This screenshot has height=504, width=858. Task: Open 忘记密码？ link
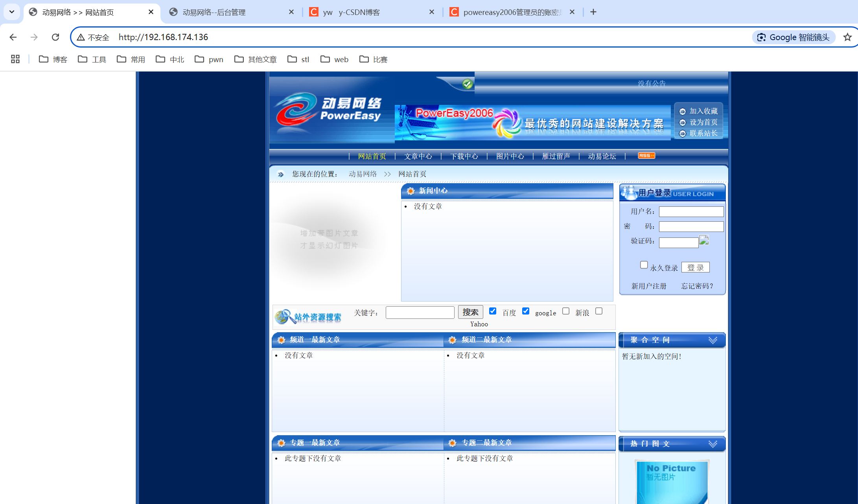[x=697, y=286]
